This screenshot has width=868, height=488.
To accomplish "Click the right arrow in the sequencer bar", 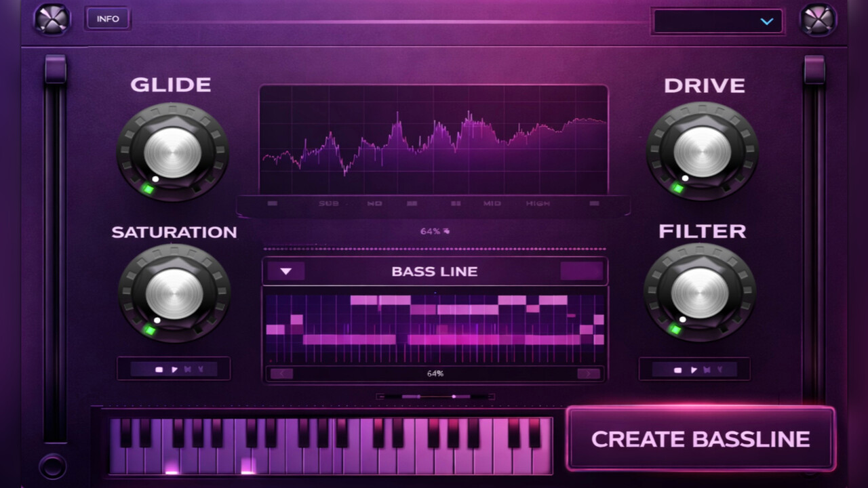I will tap(588, 373).
